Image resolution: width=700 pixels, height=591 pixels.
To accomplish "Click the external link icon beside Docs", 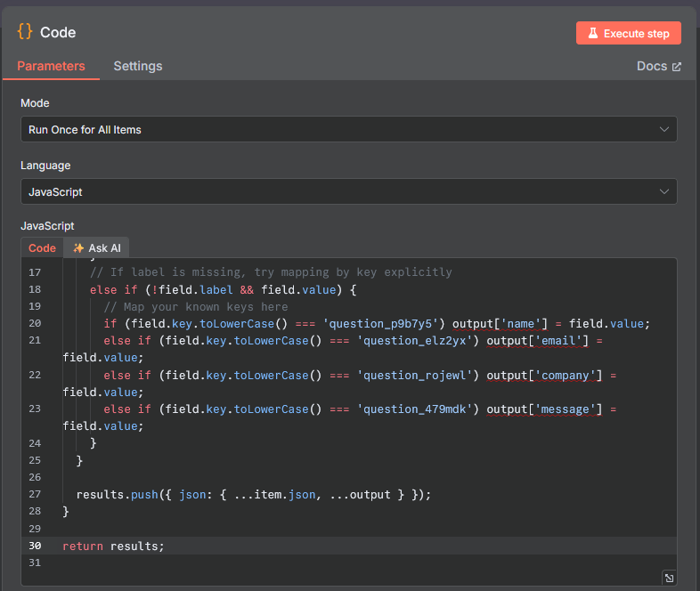I will pos(677,67).
